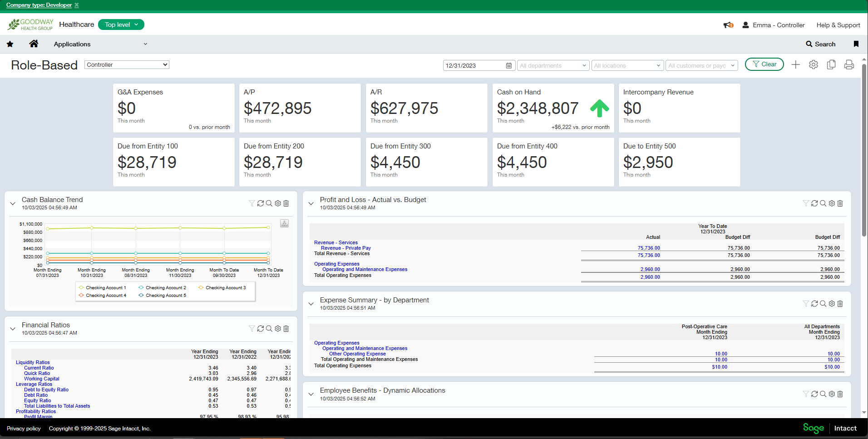
Task: Open the All departments filter dropdown
Action: 553,66
